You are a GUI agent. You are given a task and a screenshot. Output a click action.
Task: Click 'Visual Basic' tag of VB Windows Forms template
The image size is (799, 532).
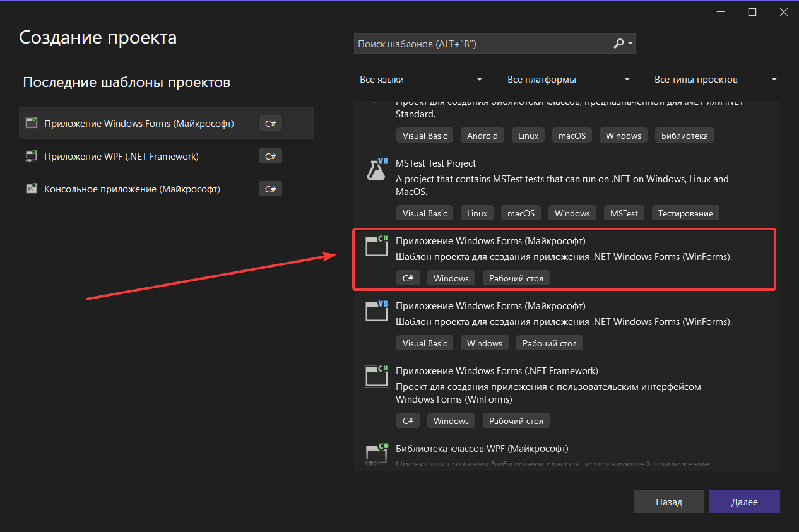click(425, 343)
